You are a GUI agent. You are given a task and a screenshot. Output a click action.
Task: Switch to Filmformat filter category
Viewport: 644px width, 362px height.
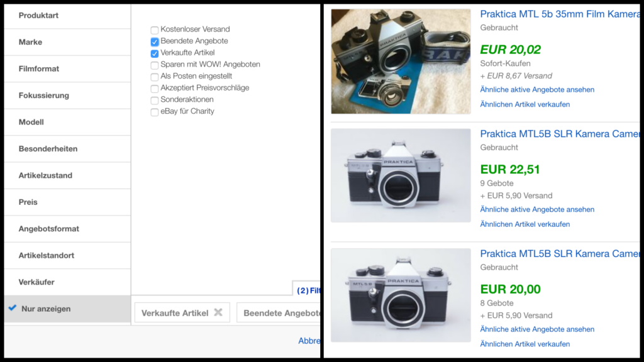(67, 69)
